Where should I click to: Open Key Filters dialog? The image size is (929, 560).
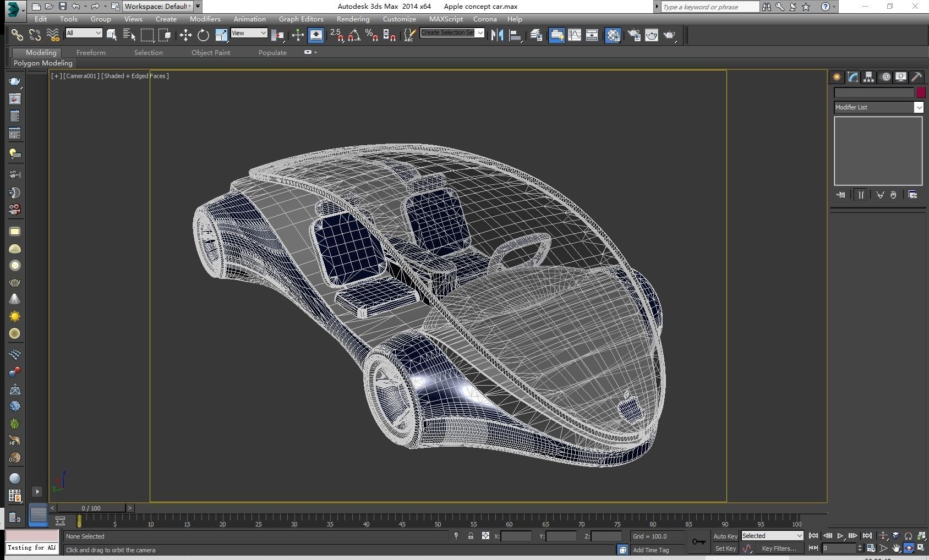779,548
